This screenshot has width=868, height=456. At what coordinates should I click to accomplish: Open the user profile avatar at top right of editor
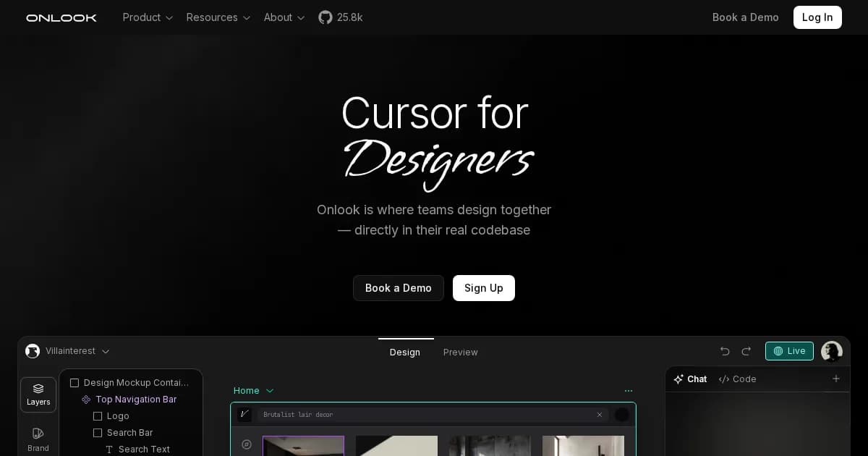coord(832,351)
